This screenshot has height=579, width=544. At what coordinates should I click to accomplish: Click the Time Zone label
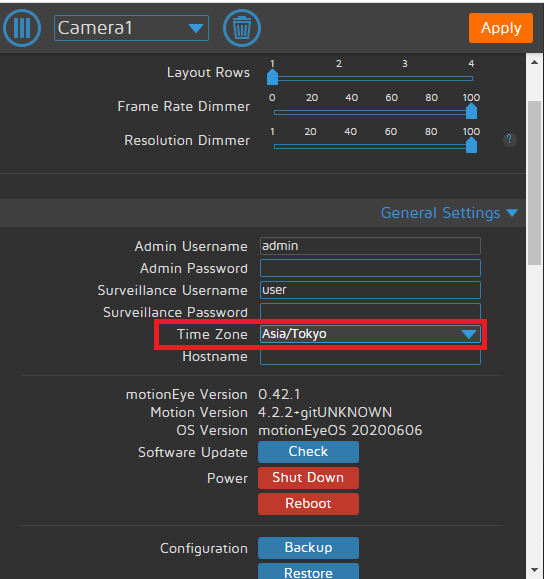(212, 335)
